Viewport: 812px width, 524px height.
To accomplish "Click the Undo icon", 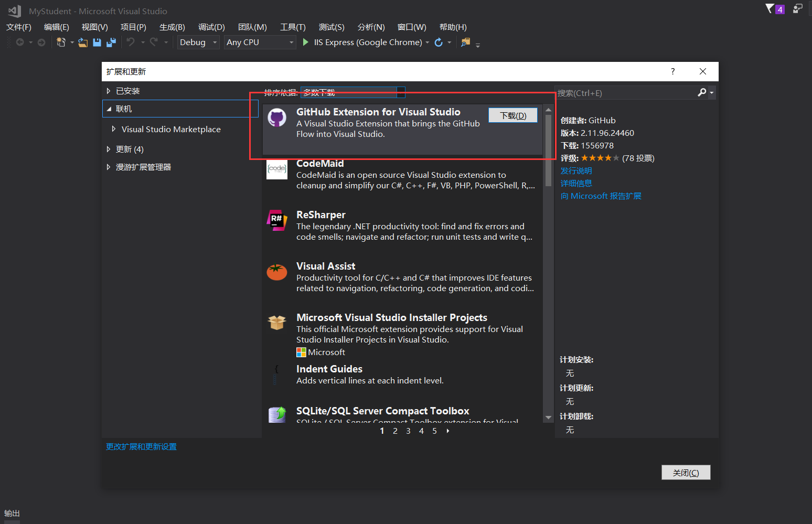I will click(131, 42).
